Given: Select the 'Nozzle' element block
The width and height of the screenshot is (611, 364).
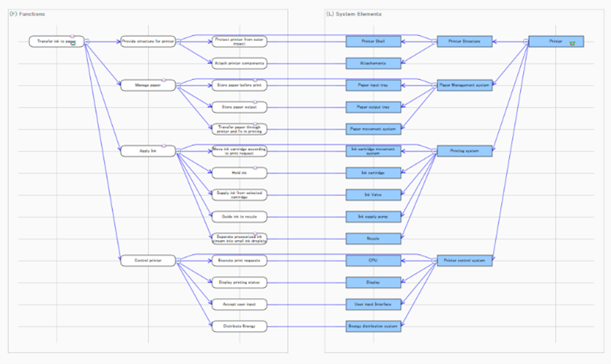Looking at the screenshot, I should [x=373, y=238].
